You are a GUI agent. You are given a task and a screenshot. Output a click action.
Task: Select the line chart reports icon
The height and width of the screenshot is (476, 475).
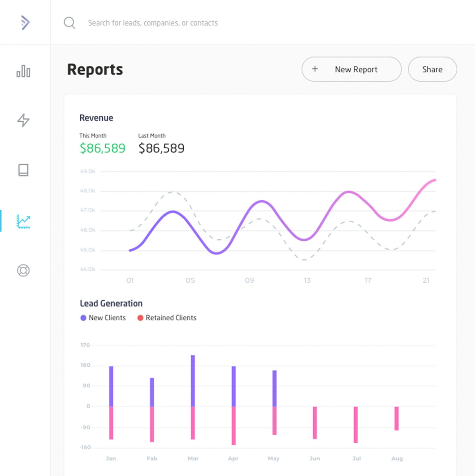[x=23, y=221]
